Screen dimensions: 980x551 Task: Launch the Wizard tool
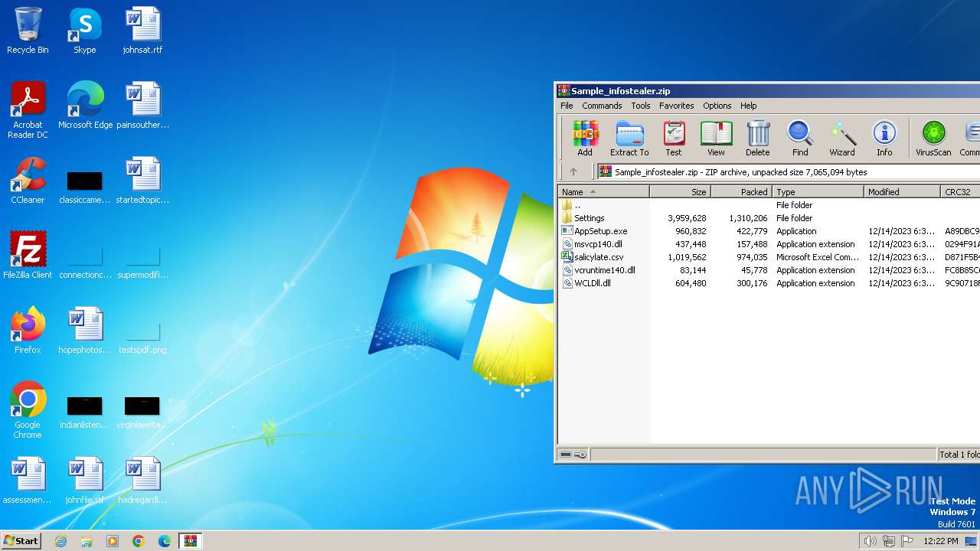(x=842, y=139)
